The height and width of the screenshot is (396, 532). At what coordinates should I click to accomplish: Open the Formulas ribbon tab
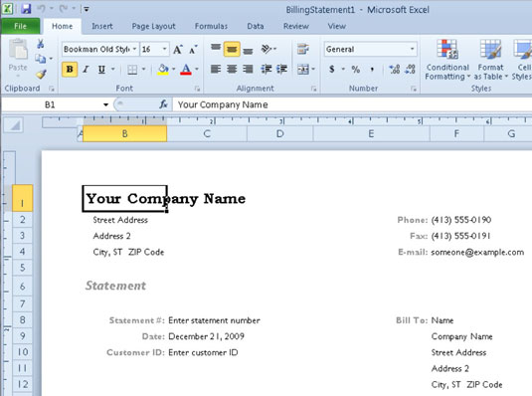click(211, 26)
